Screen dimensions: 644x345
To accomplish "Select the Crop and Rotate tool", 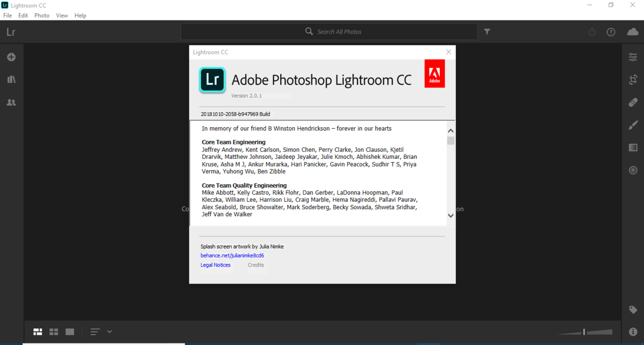I will (633, 79).
